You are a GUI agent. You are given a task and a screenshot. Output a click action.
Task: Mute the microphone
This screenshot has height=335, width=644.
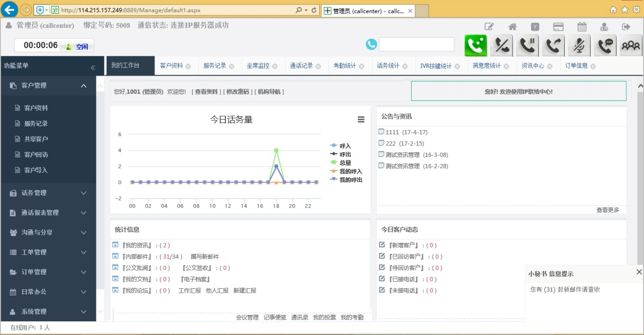pos(579,46)
